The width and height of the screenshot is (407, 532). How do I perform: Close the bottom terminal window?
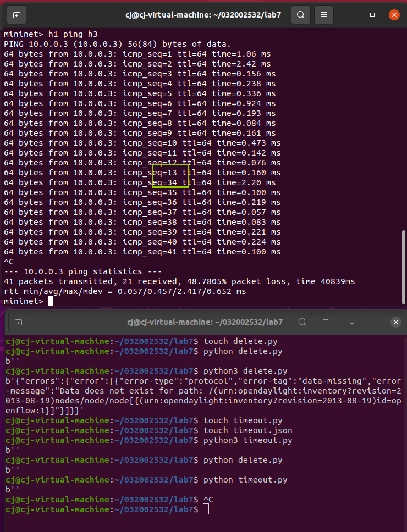(396, 322)
